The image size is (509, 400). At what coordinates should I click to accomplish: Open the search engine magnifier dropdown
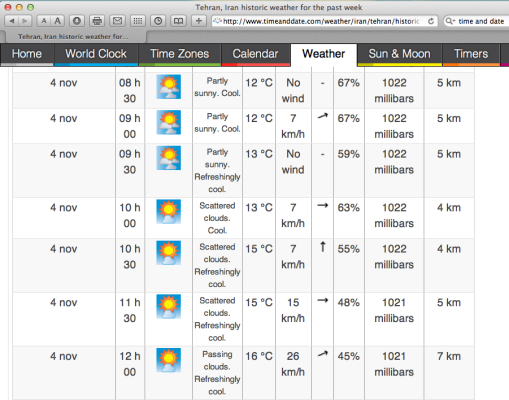click(x=450, y=21)
